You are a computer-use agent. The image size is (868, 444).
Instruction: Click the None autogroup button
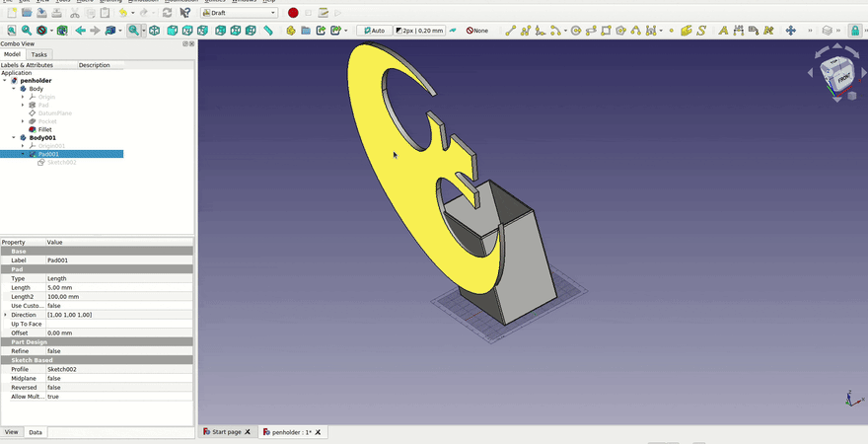point(477,31)
